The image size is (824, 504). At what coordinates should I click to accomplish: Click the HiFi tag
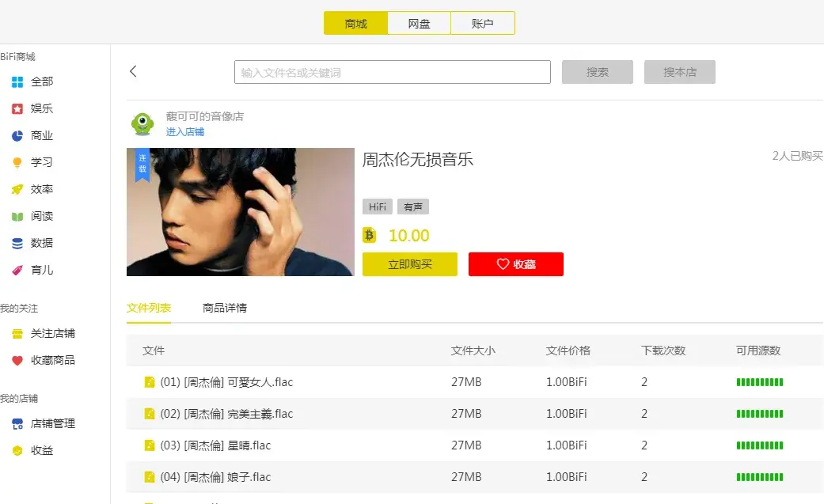(x=378, y=207)
